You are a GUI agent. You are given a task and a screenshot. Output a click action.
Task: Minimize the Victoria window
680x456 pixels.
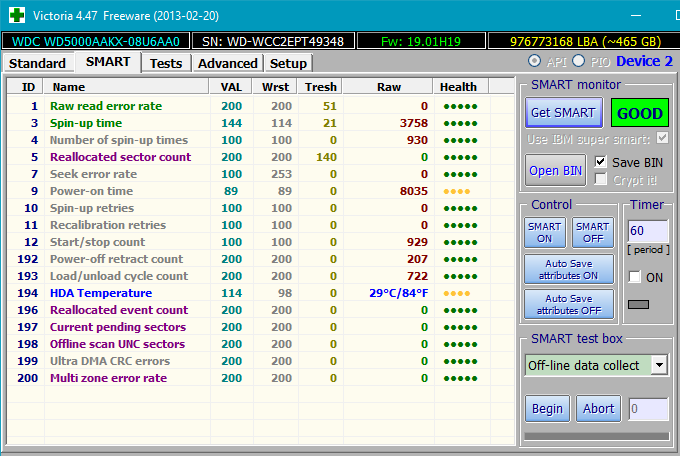pyautogui.click(x=636, y=15)
